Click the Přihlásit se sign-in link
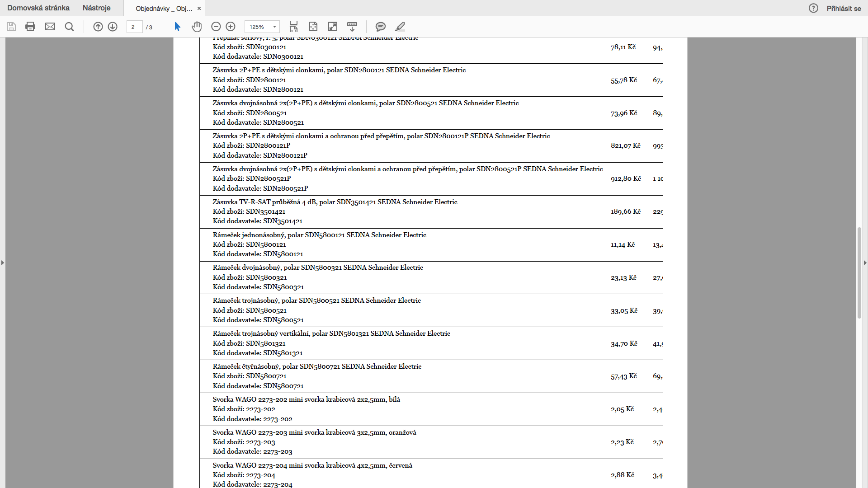 click(x=844, y=8)
